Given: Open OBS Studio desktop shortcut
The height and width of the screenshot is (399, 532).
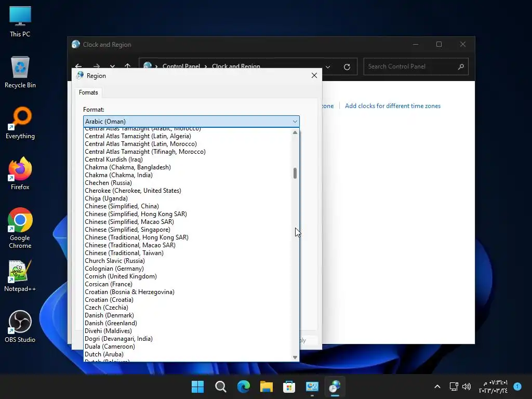Looking at the screenshot, I should point(20,327).
